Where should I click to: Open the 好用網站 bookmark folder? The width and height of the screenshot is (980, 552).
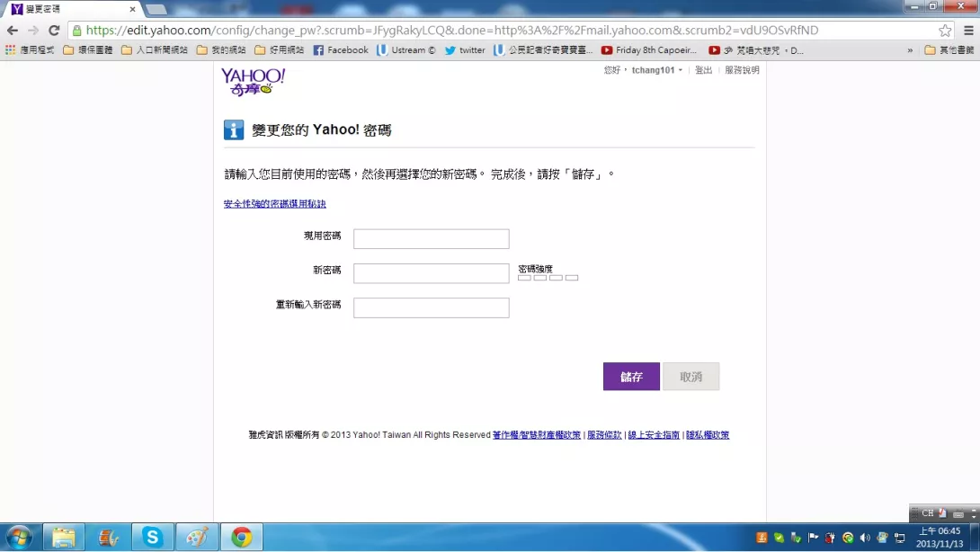point(280,50)
